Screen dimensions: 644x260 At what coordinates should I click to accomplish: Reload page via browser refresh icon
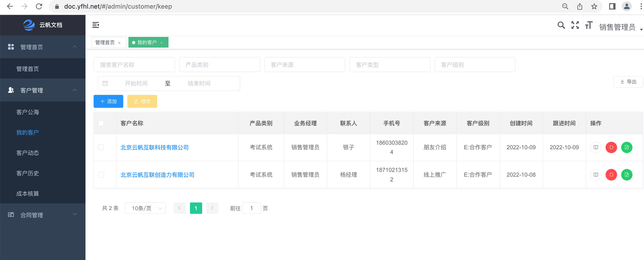coord(39,6)
